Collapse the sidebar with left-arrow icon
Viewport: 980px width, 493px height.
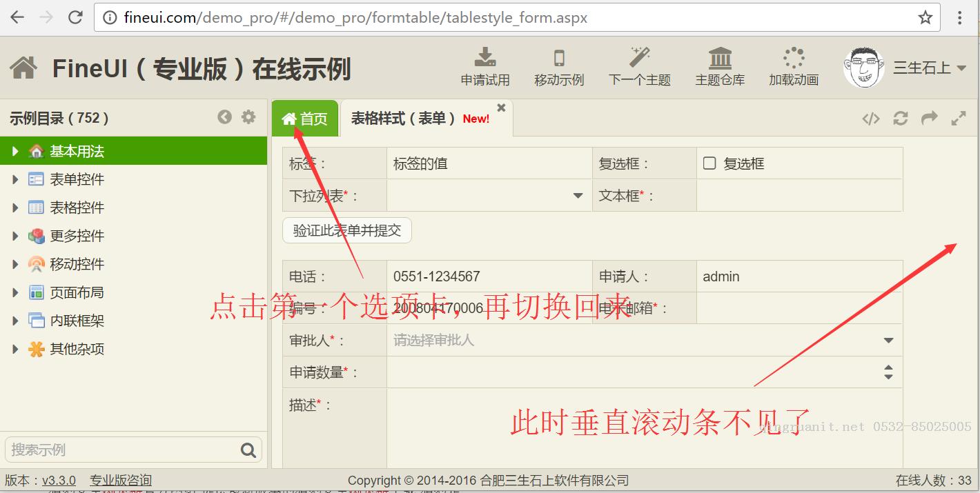[x=224, y=117]
